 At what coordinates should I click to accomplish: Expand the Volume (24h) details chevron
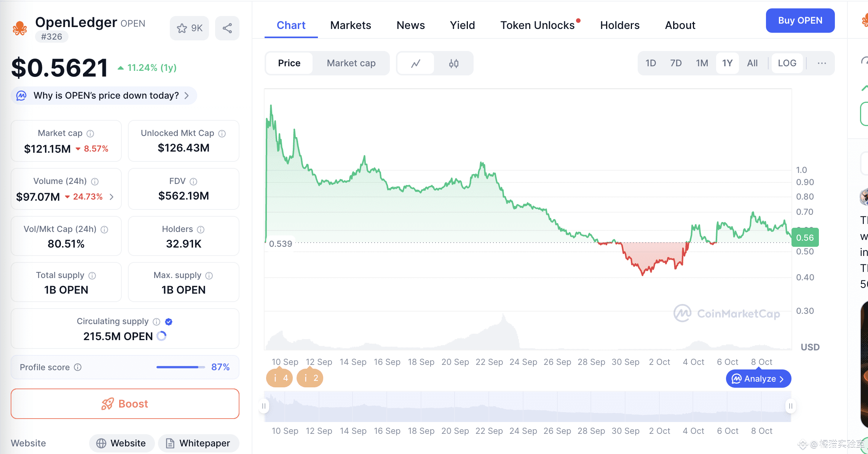coord(112,197)
